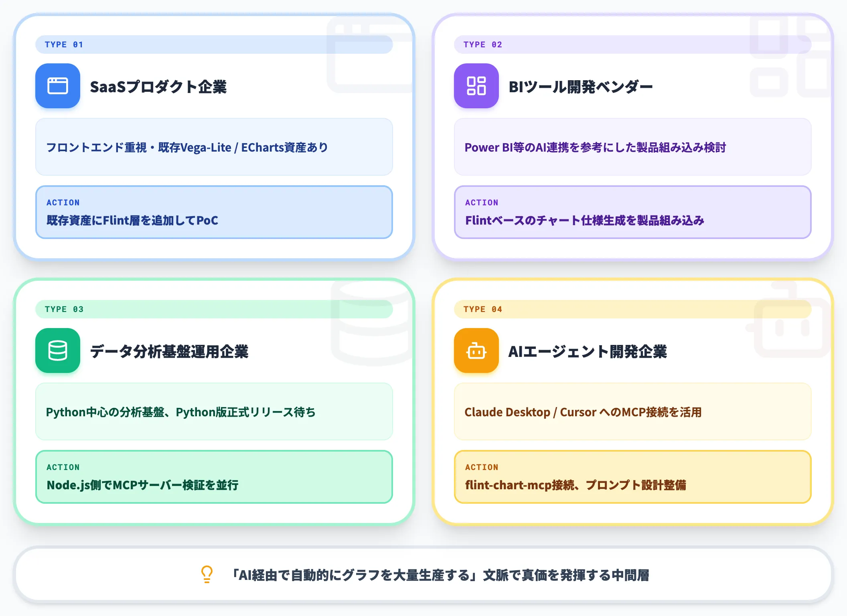
Task: Click the heading BIツール開発ベンダー
Action: (581, 87)
